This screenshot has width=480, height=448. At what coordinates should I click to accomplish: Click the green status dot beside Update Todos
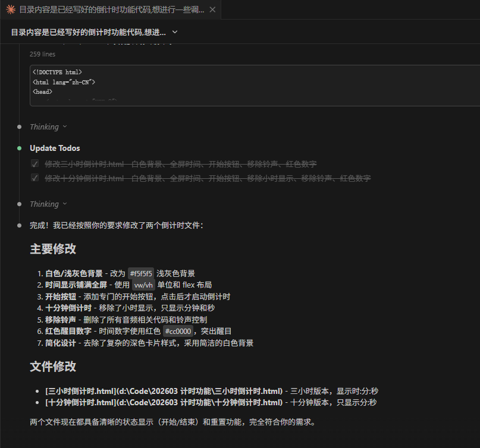pyautogui.click(x=19, y=149)
